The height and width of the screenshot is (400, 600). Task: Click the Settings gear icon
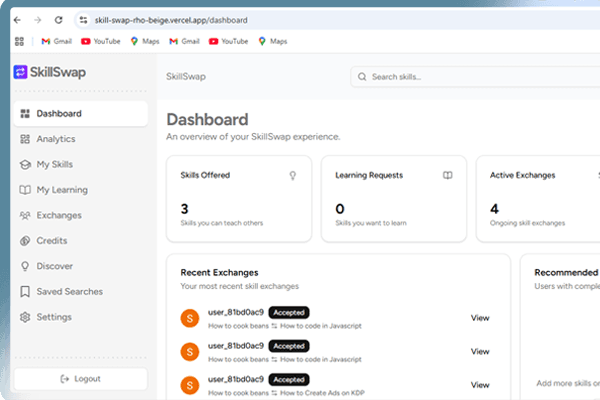(x=25, y=317)
